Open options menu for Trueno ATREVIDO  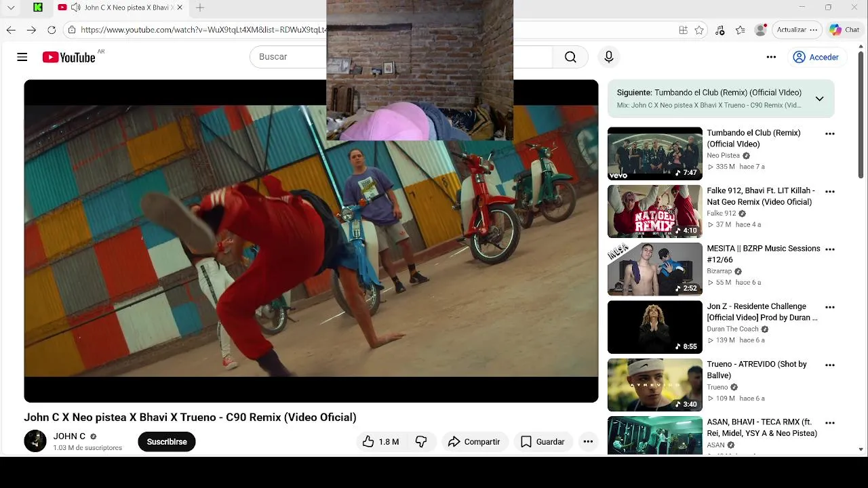(829, 365)
